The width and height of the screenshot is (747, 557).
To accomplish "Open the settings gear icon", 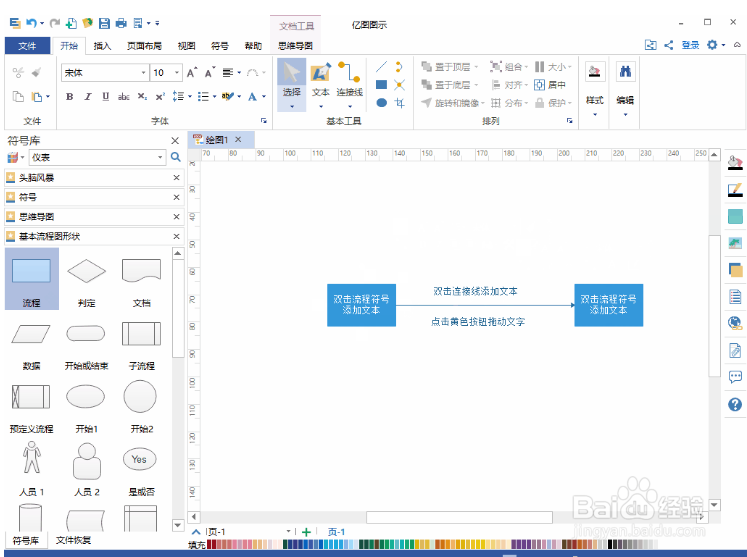I will click(x=712, y=45).
